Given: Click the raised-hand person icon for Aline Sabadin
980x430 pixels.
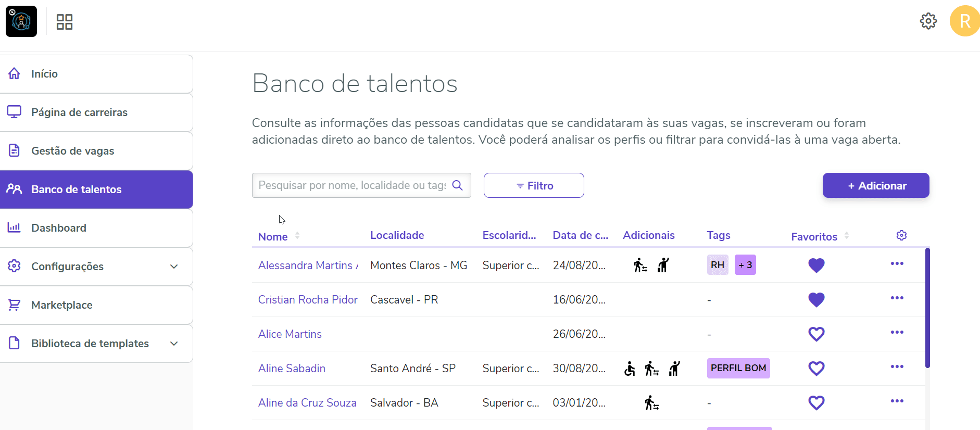Looking at the screenshot, I should click(x=674, y=369).
